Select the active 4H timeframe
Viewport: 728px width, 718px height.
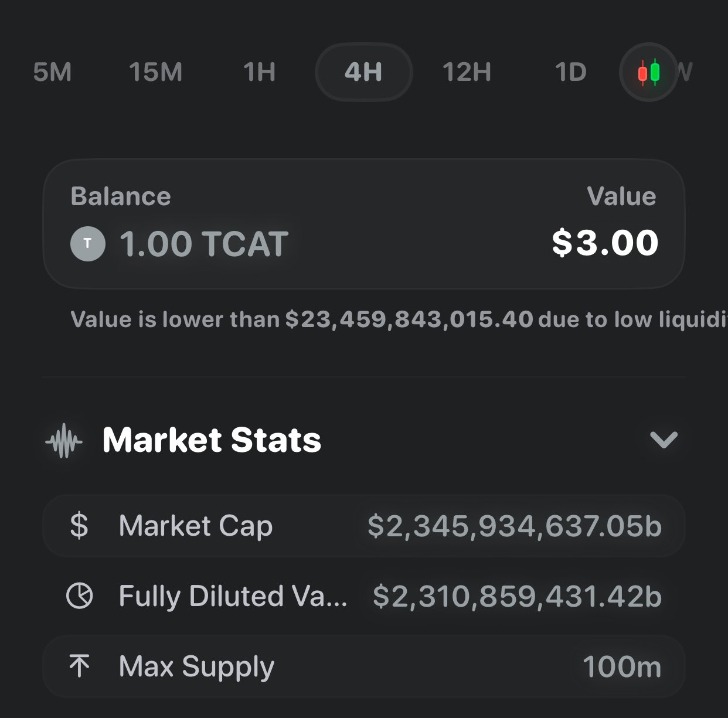click(363, 73)
